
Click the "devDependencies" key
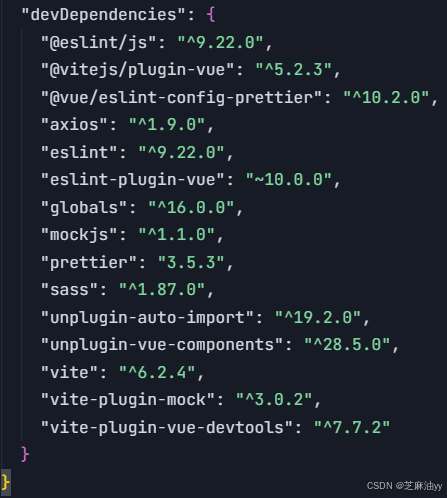[x=103, y=15]
